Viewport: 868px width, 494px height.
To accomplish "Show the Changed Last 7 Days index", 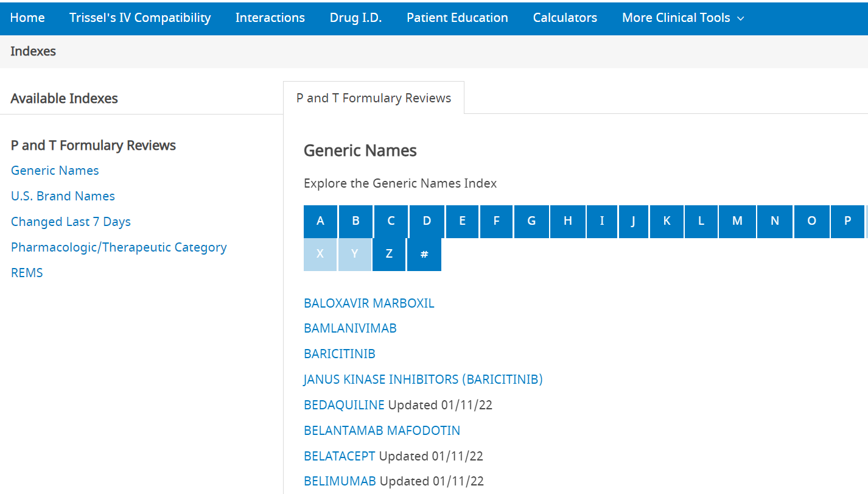I will (71, 222).
